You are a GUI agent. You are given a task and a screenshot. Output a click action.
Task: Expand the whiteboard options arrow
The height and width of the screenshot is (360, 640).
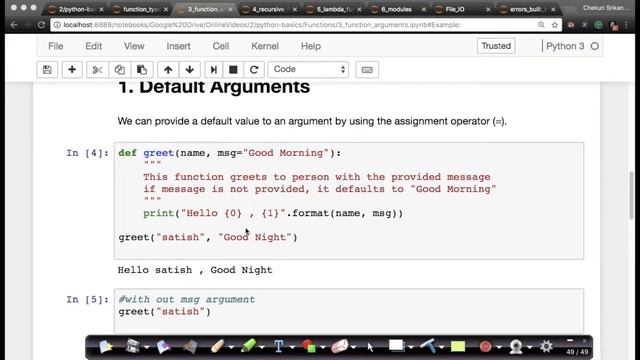tap(411, 348)
